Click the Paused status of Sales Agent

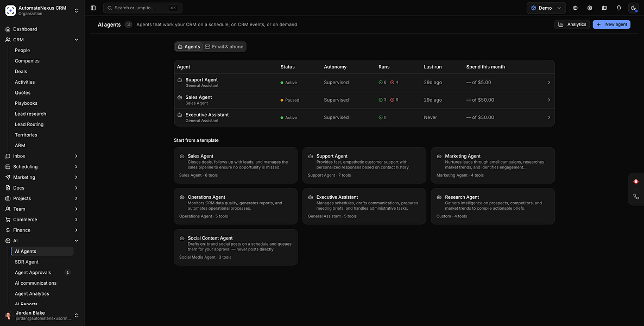click(290, 101)
